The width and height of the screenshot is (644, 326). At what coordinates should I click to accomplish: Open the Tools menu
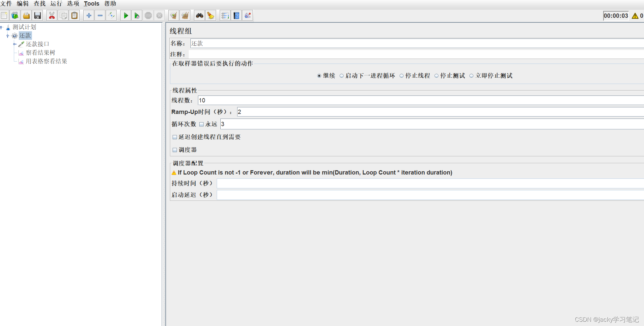(x=92, y=4)
